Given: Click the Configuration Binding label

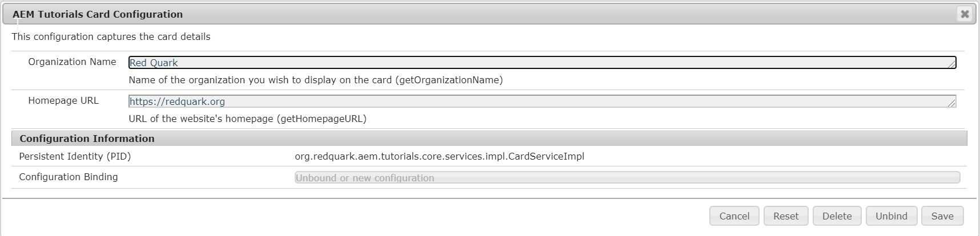Looking at the screenshot, I should tap(69, 177).
